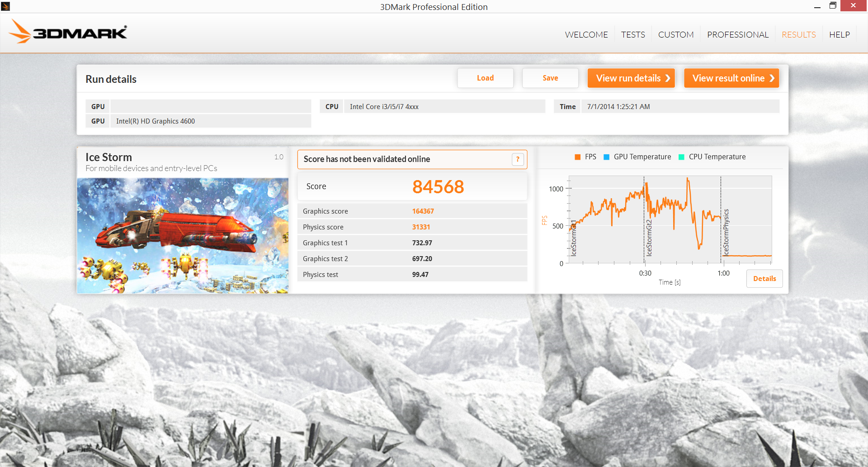Click the orange FPS legend swatch

(577, 157)
